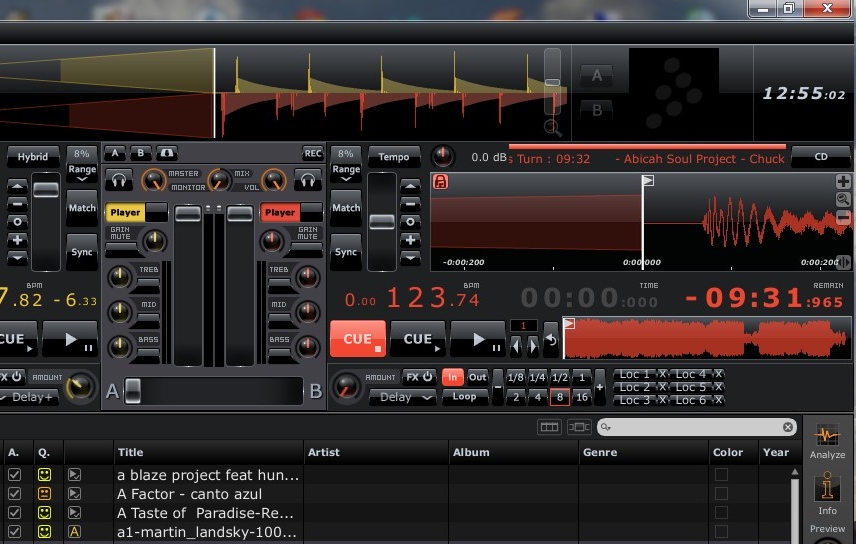Toggle deck A GAIN MUTE button

click(121, 249)
